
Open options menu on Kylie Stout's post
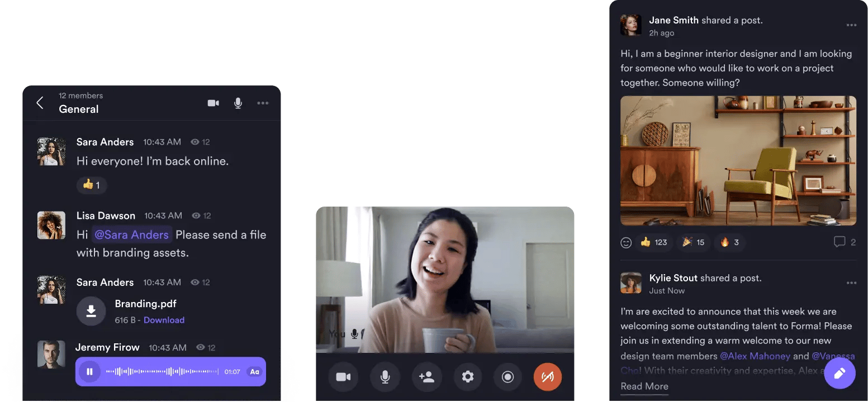pos(851,283)
